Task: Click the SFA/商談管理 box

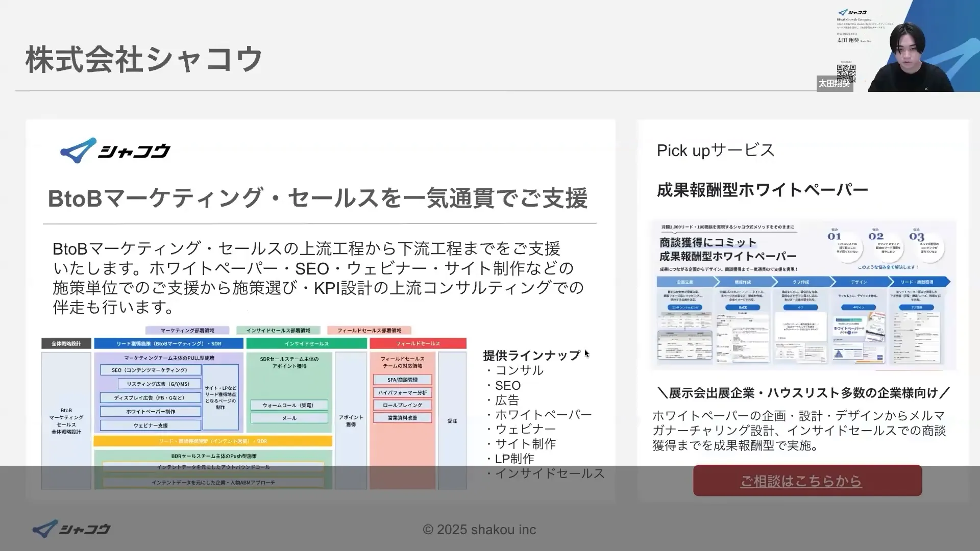Action: (402, 380)
